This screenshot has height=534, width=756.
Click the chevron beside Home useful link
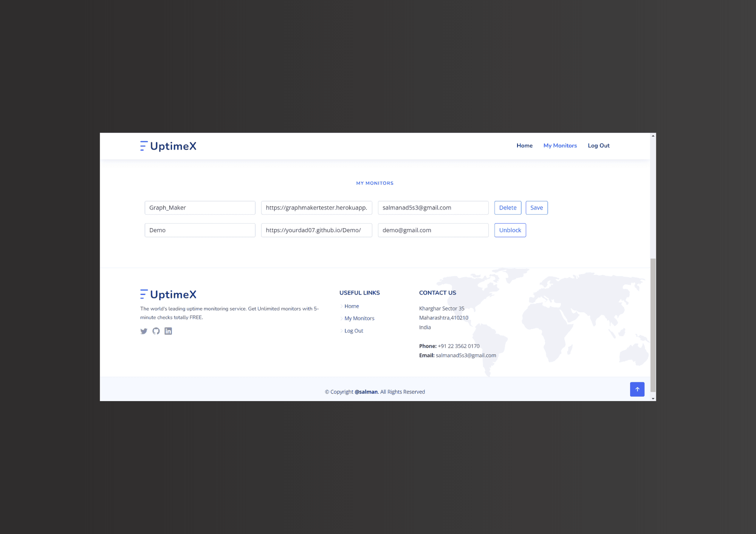tap(342, 306)
